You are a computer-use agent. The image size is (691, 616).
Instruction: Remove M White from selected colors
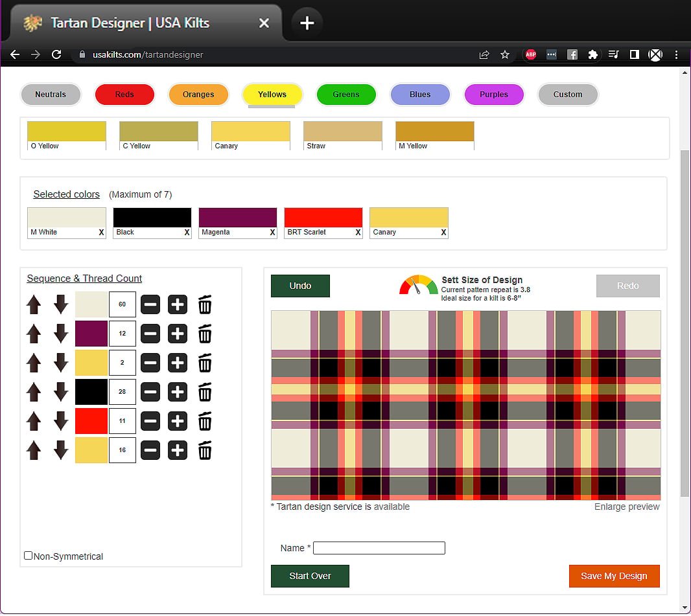[x=101, y=233]
